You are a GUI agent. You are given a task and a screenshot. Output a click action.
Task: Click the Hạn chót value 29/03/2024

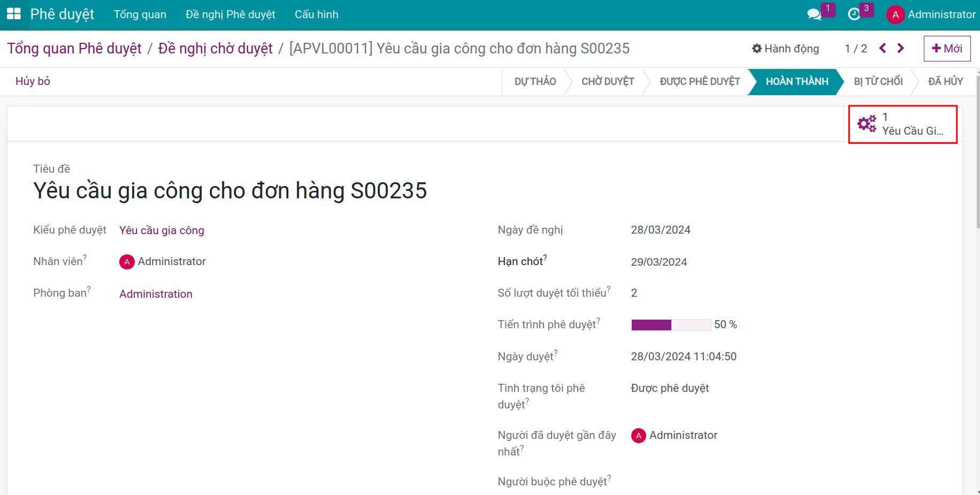point(659,262)
